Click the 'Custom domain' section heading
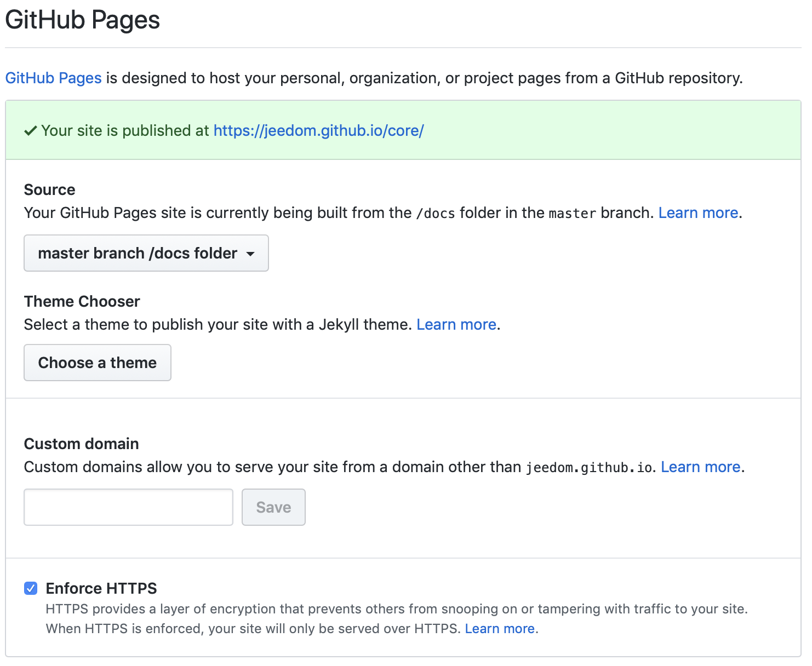 [82, 444]
